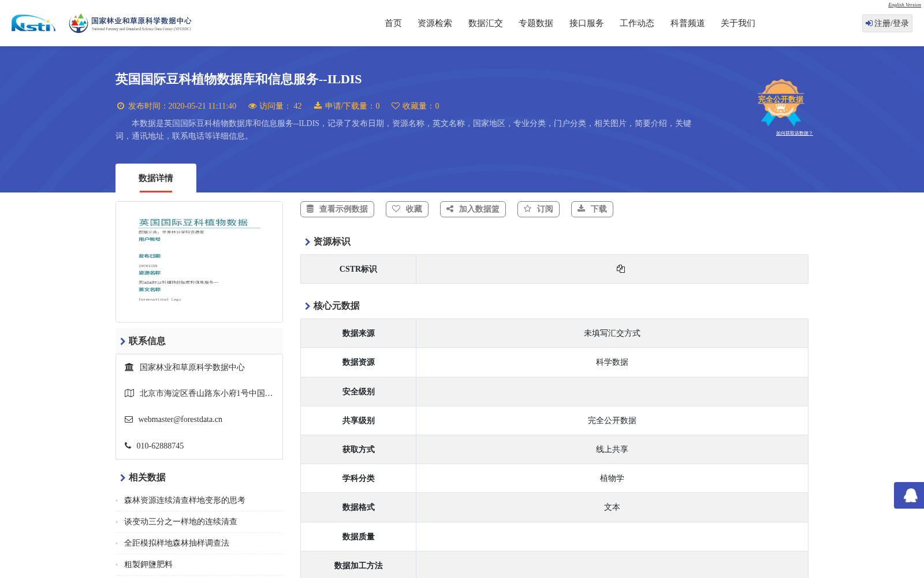This screenshot has height=578, width=924.
Task: Open 专题数据 menu item
Action: tap(536, 23)
